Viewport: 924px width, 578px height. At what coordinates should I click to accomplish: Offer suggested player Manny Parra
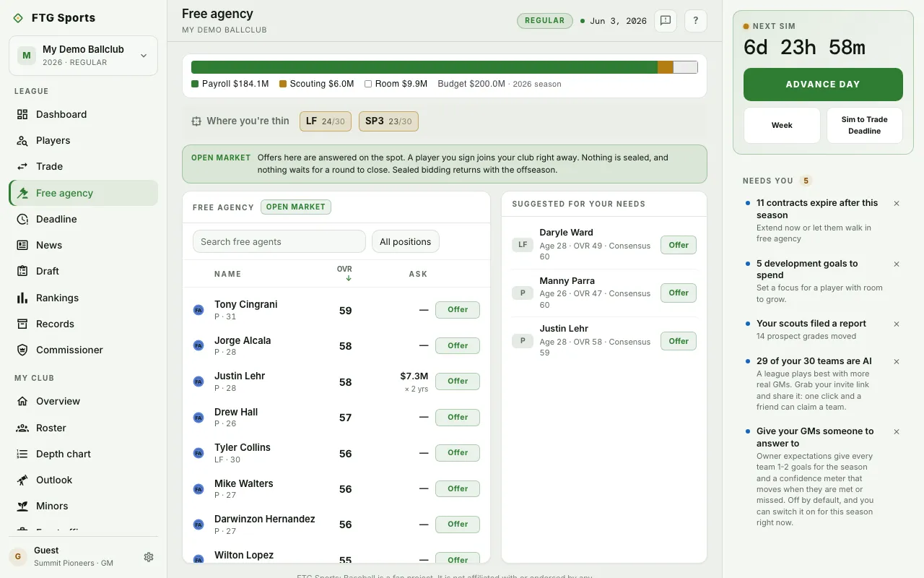(x=679, y=293)
